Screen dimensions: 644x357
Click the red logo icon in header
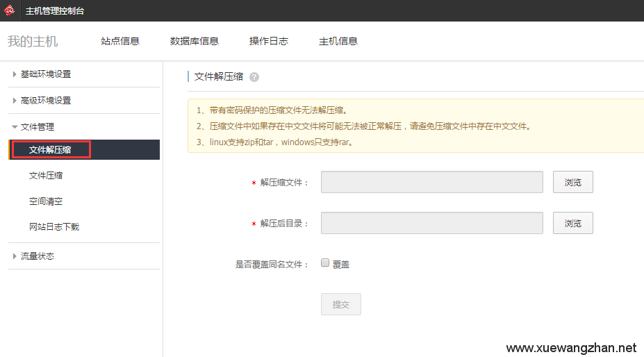(x=10, y=10)
